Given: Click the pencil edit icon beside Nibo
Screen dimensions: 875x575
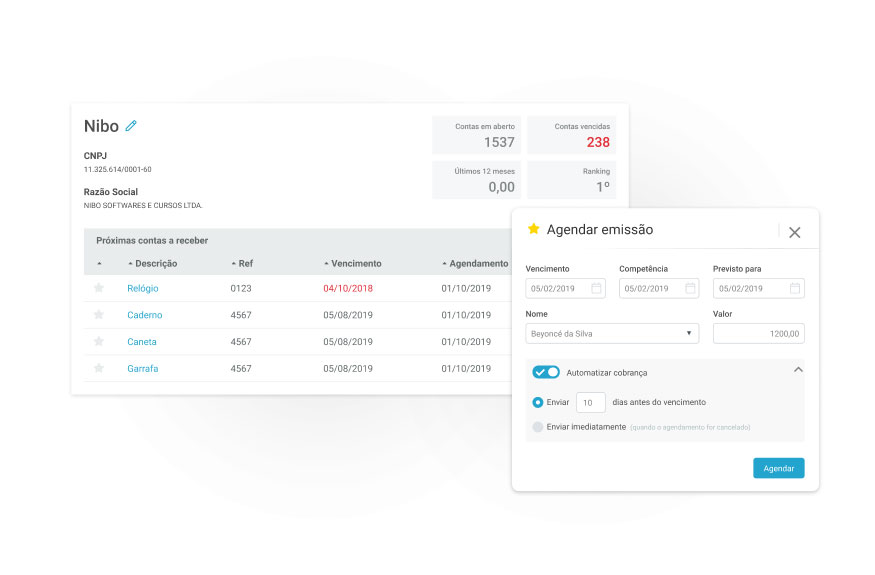Looking at the screenshot, I should (x=131, y=126).
